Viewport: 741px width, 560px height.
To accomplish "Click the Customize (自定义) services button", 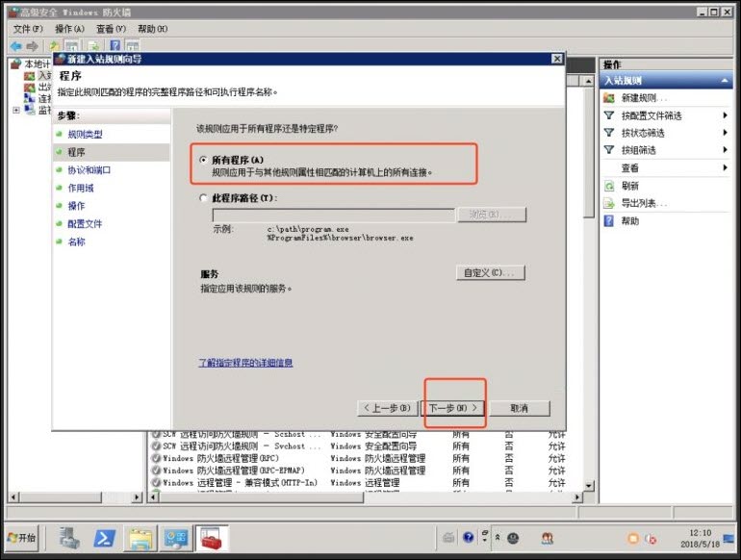I will pyautogui.click(x=490, y=272).
